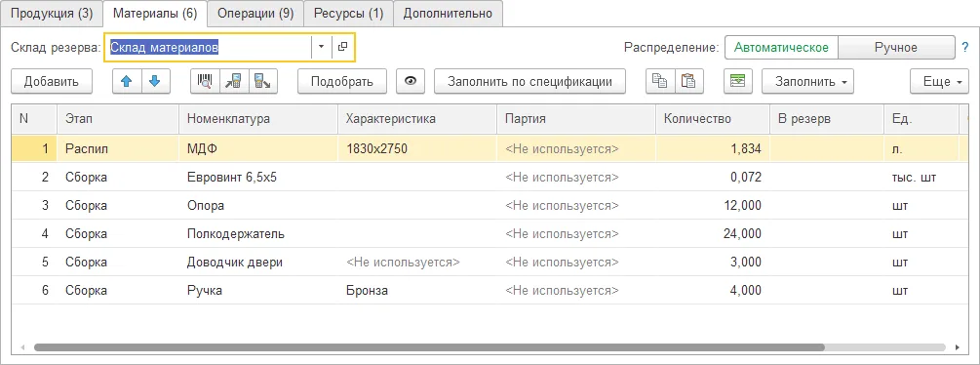
Task: Toggle the eye visibility icon
Action: tap(411, 81)
